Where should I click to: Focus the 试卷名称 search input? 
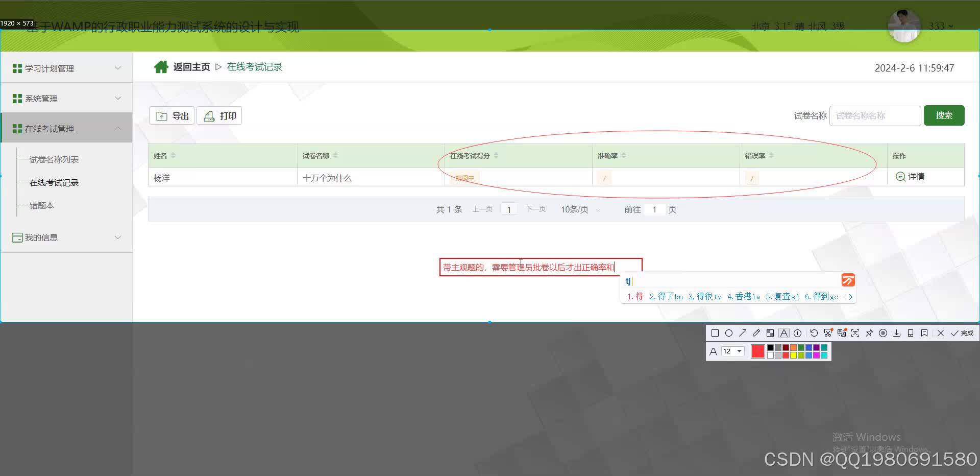tap(875, 116)
